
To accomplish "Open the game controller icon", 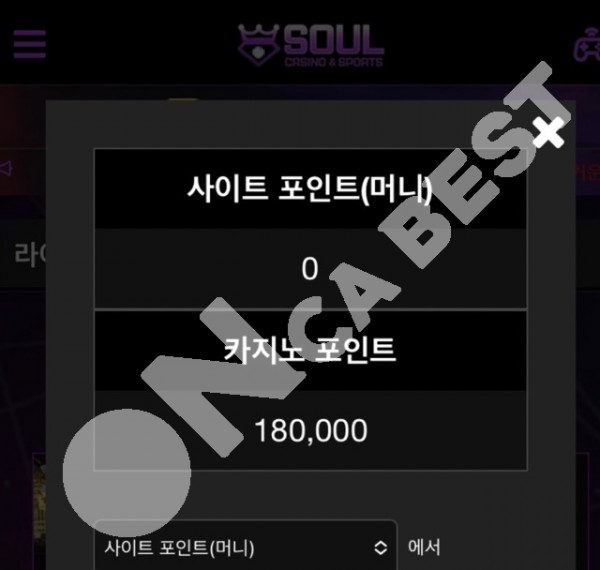I will pyautogui.click(x=587, y=45).
